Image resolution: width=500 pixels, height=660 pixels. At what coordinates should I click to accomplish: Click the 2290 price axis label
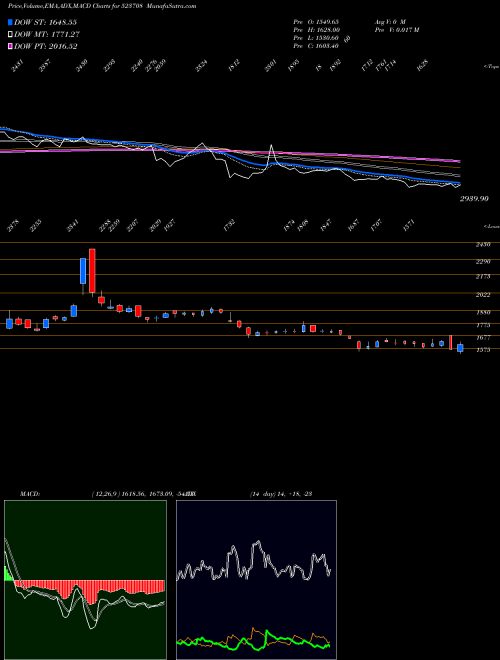[483, 261]
